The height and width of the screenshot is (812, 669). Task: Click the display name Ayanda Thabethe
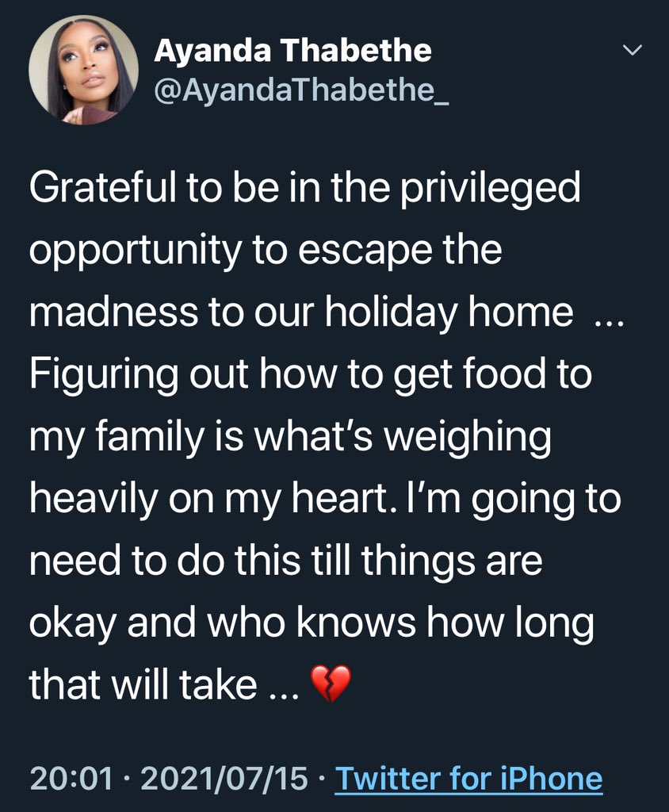292,51
